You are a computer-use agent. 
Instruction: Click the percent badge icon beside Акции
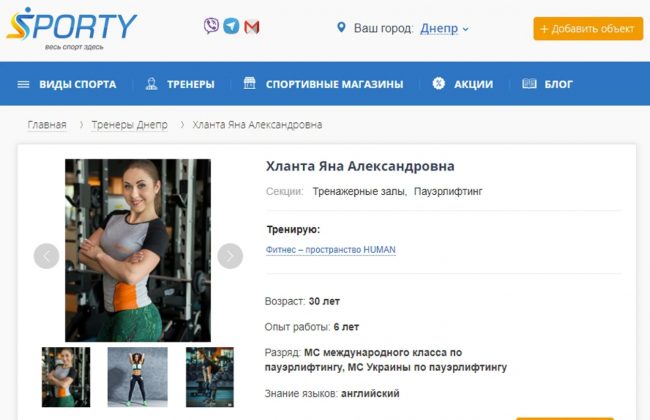439,83
